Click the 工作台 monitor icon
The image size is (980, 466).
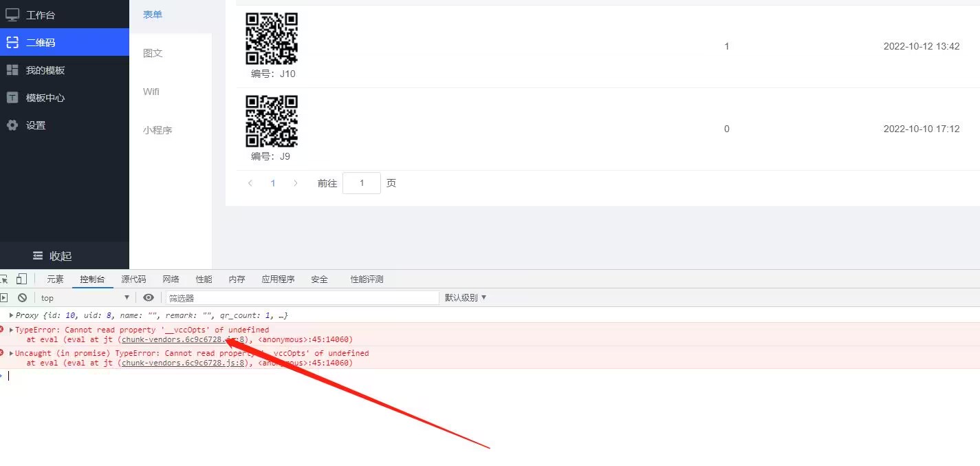(x=12, y=14)
